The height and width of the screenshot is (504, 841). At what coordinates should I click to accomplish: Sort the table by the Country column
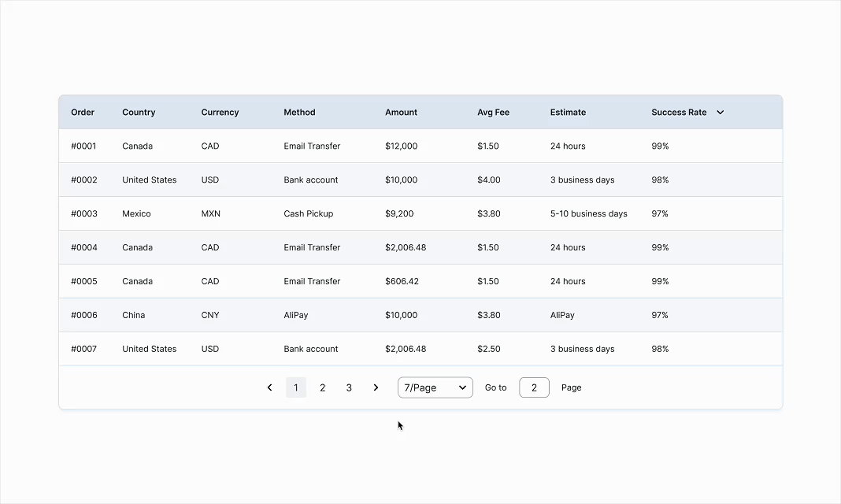tap(139, 112)
